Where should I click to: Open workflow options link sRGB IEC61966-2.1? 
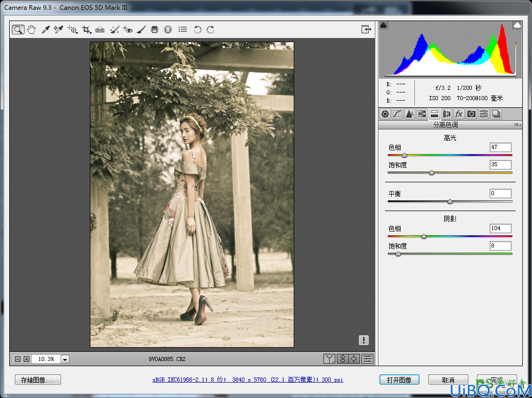coord(248,380)
